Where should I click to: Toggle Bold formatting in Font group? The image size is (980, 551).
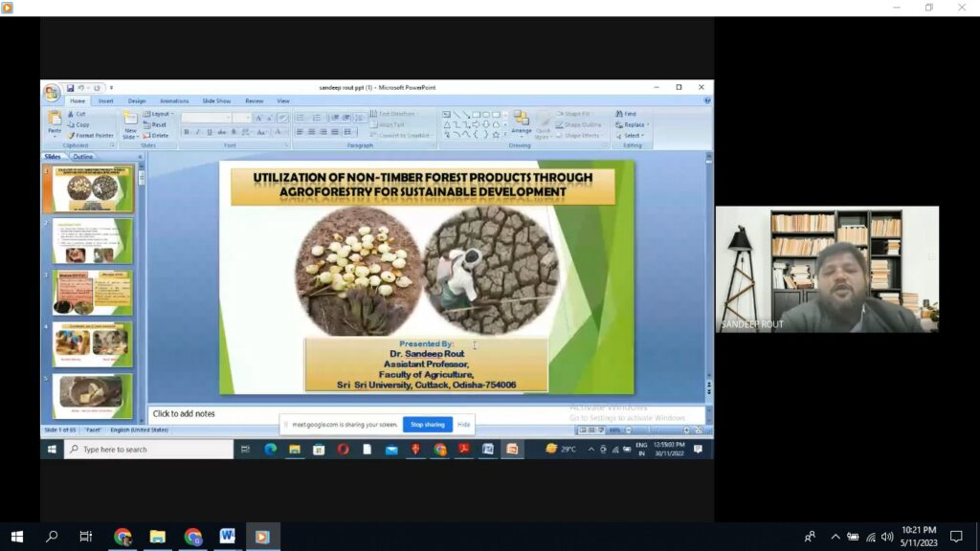click(x=187, y=132)
